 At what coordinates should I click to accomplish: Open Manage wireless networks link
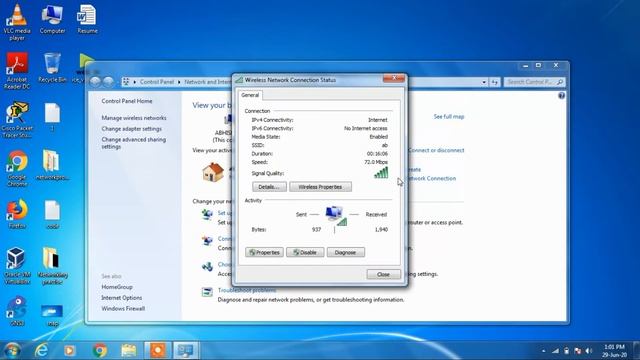tap(134, 118)
